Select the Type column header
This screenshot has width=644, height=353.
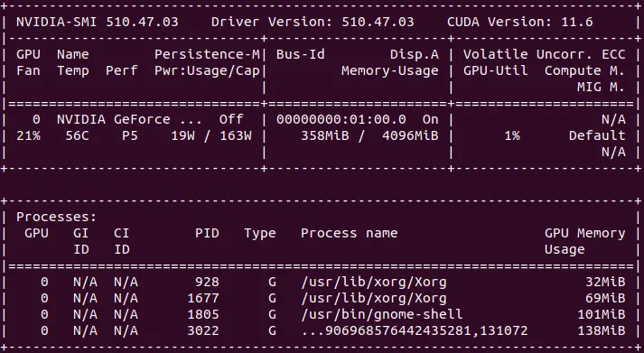click(260, 234)
